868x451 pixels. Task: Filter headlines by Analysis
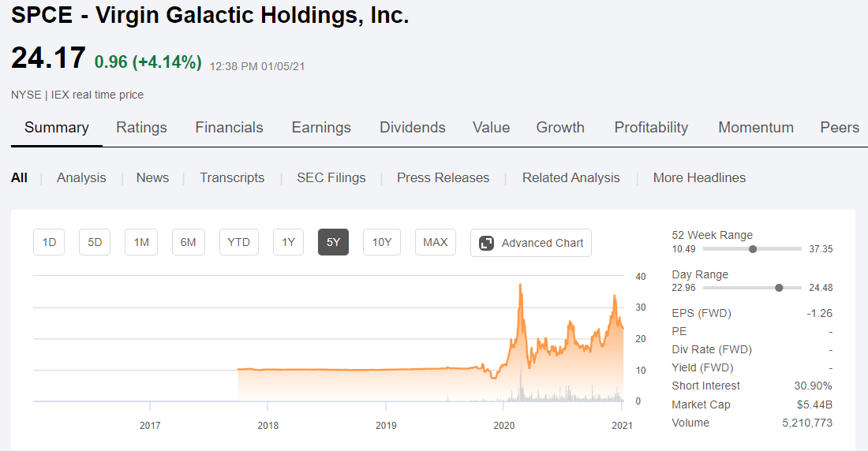[x=81, y=177]
